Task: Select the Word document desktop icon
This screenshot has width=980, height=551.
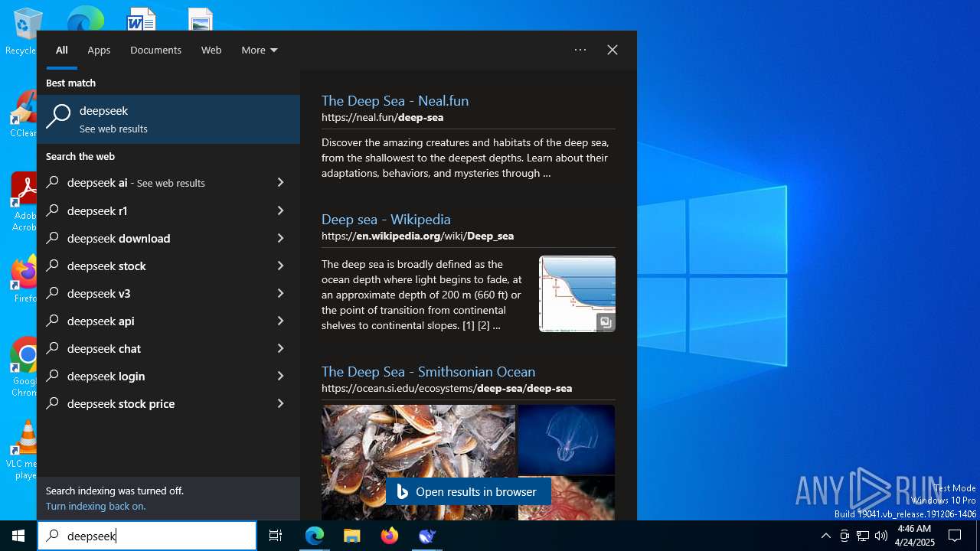Action: [x=142, y=19]
